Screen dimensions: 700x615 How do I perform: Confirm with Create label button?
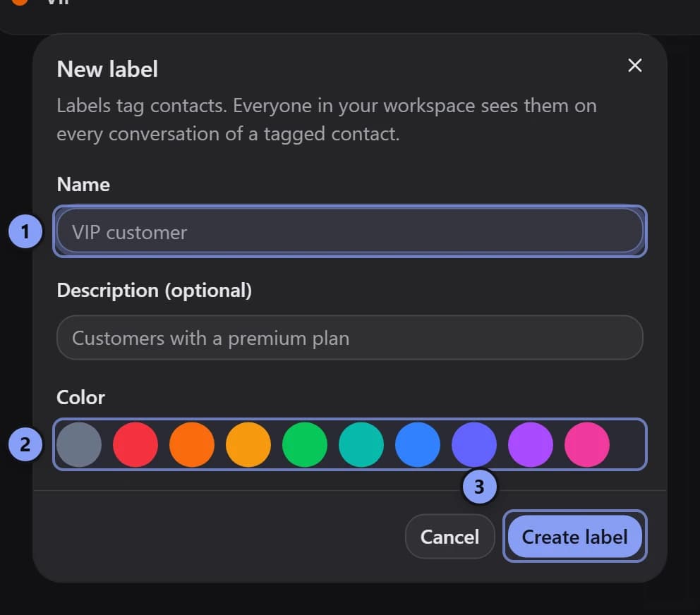coord(575,536)
